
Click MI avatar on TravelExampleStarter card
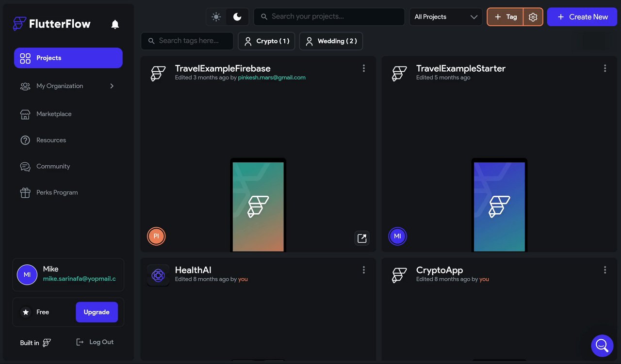(397, 236)
